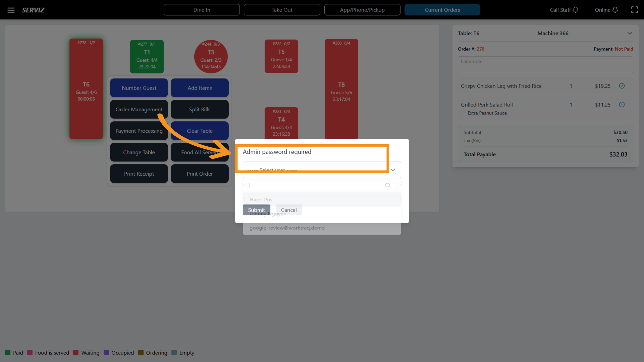Click the search magnifier in the user dialog

(x=387, y=185)
